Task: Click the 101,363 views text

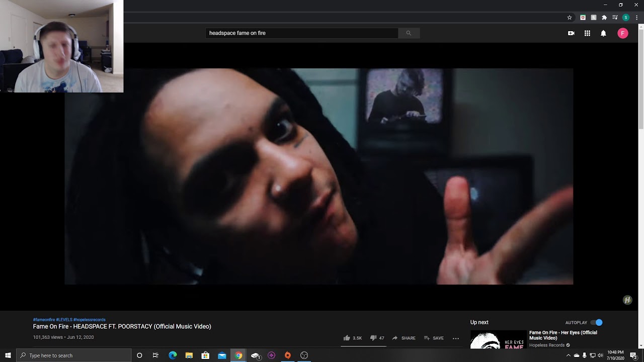Action: tap(48, 337)
